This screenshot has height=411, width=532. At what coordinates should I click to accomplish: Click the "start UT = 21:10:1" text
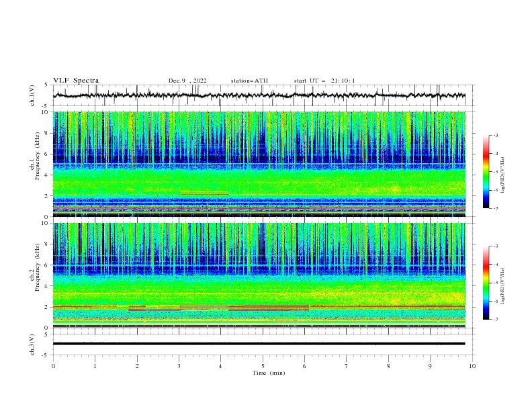pyautogui.click(x=324, y=81)
